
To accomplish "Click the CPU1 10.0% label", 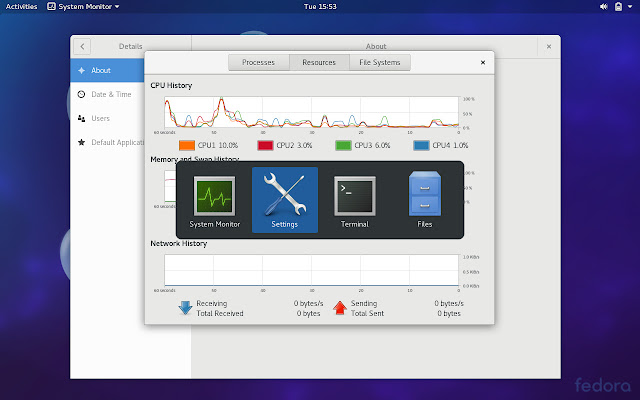I will [218, 145].
